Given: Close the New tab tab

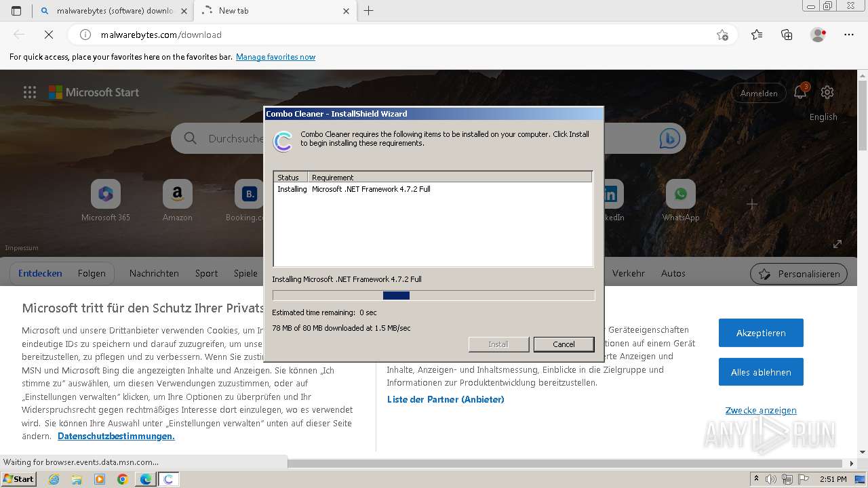Looking at the screenshot, I should point(346,11).
